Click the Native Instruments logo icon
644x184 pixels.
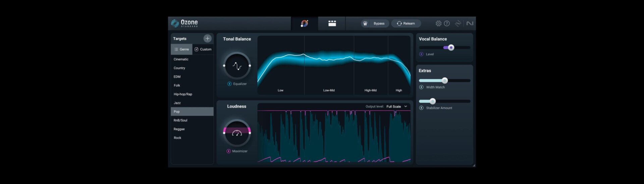click(x=470, y=24)
